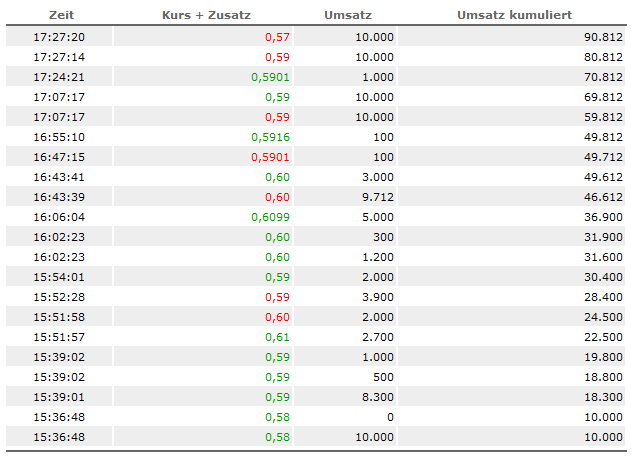Select the cumulative value 49.712
This screenshot has height=458, width=635.
click(x=603, y=157)
